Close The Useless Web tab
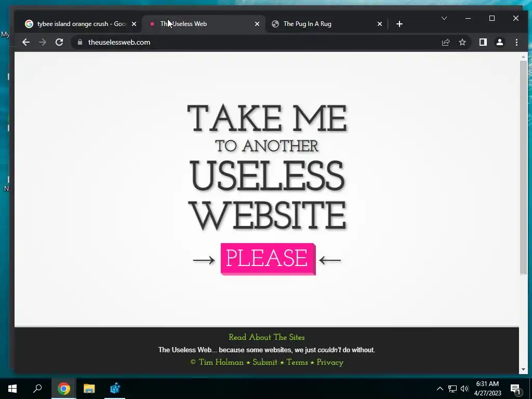 pyautogui.click(x=257, y=24)
